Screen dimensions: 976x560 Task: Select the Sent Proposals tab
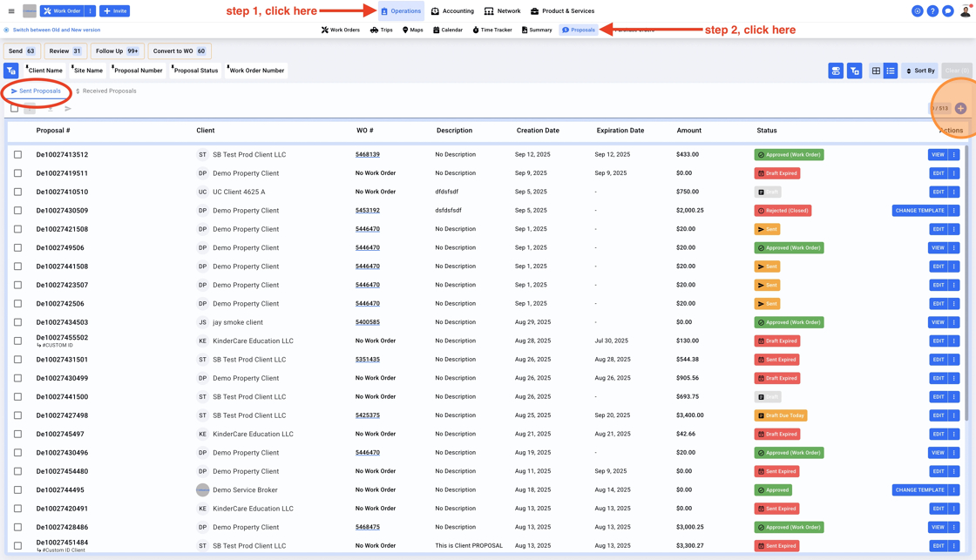pos(36,91)
